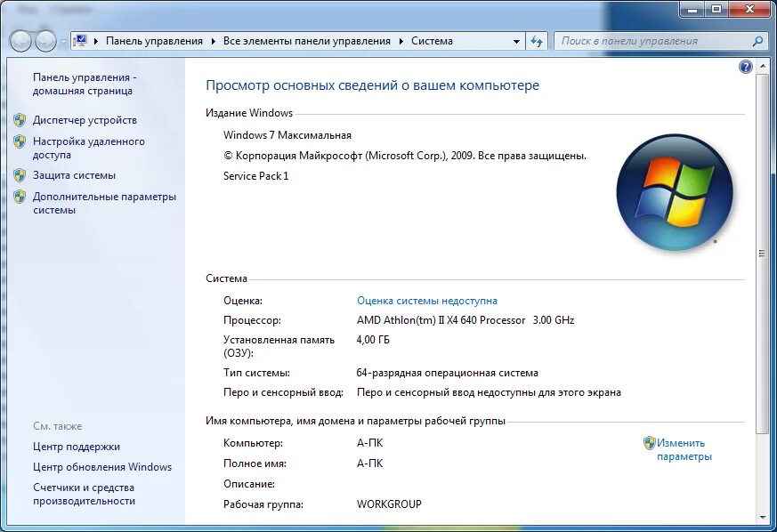Click the computer icon in address bar

(81, 41)
